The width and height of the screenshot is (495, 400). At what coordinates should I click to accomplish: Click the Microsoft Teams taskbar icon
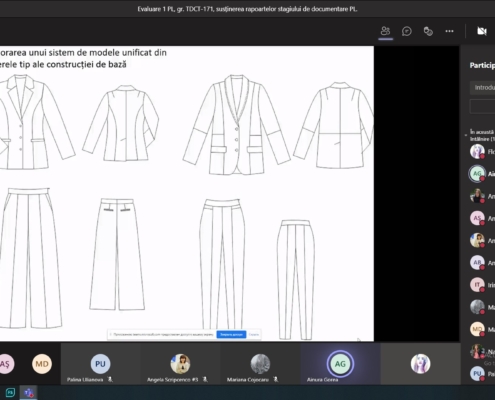pyautogui.click(x=28, y=393)
